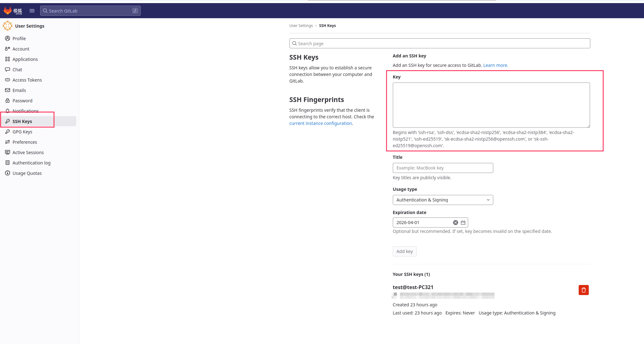Image resolution: width=644 pixels, height=344 pixels.
Task: Open GPG Keys via the key icon
Action: [x=8, y=132]
